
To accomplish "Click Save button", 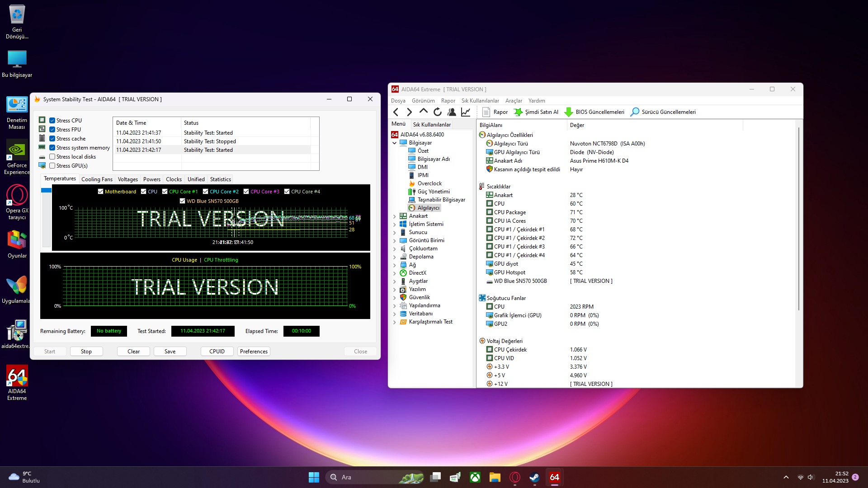I will tap(170, 352).
